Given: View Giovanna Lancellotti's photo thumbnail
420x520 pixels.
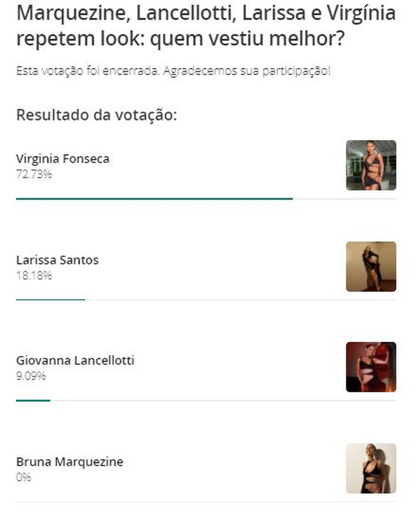Looking at the screenshot, I should click(370, 367).
